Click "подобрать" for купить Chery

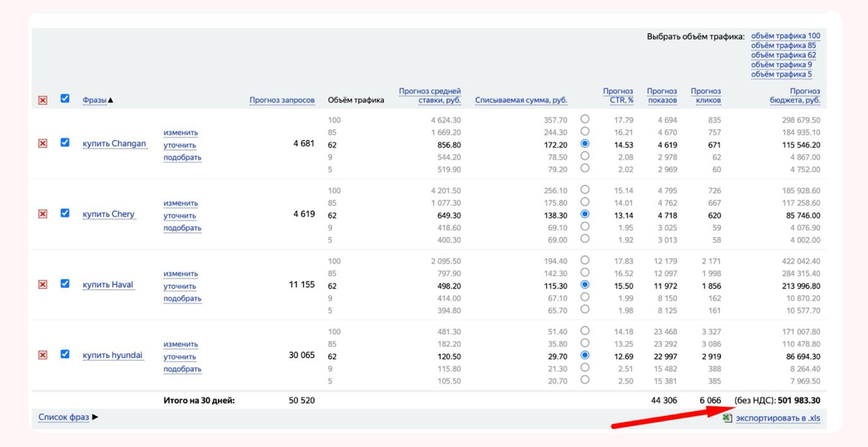tap(182, 228)
